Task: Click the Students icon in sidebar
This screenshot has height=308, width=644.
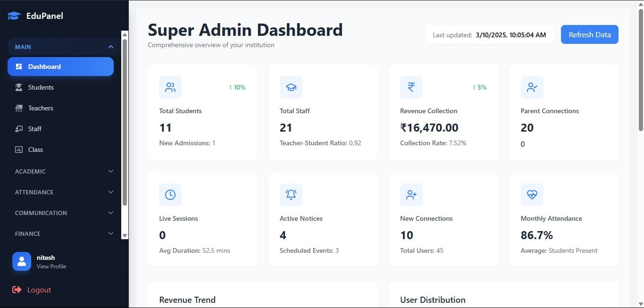Action: tap(19, 87)
